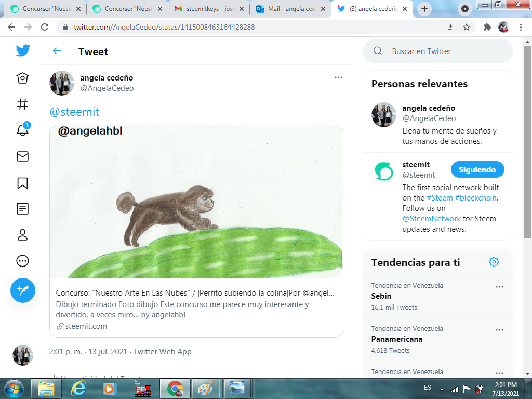Close the Mail - angela Outlook tab

(x=323, y=9)
